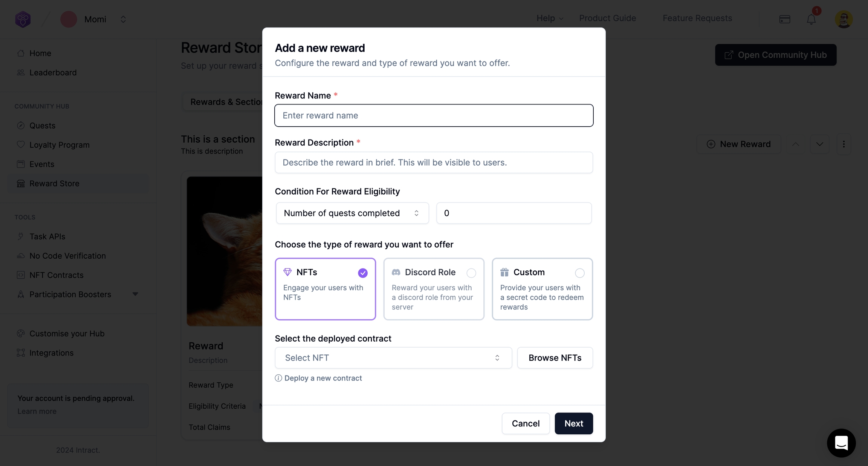
Task: Open the billing card icon
Action: (x=785, y=19)
